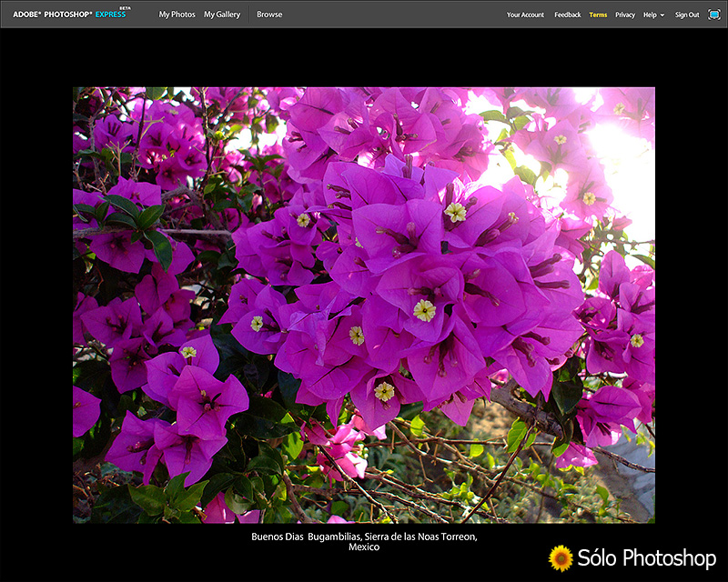View the Privacy page
This screenshot has width=728, height=582.
point(625,15)
